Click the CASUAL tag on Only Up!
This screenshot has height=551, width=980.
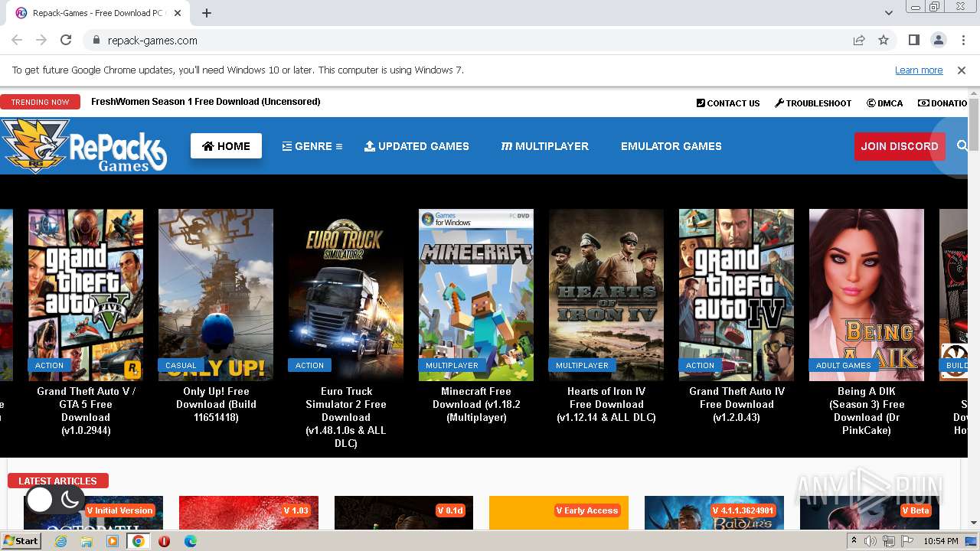181,366
